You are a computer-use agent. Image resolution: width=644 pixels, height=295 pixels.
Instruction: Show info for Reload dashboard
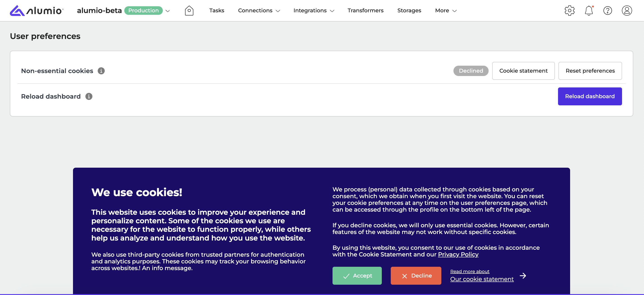point(89,96)
